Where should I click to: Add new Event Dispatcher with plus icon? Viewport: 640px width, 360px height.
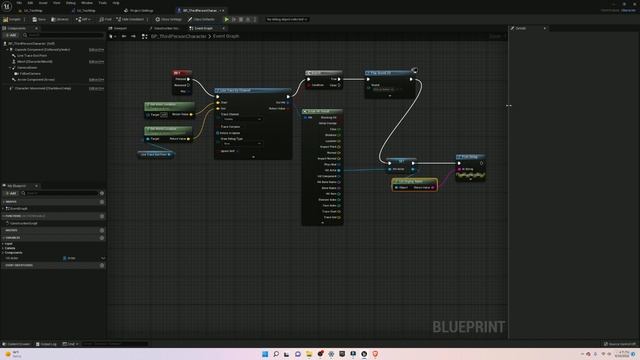coord(102,265)
